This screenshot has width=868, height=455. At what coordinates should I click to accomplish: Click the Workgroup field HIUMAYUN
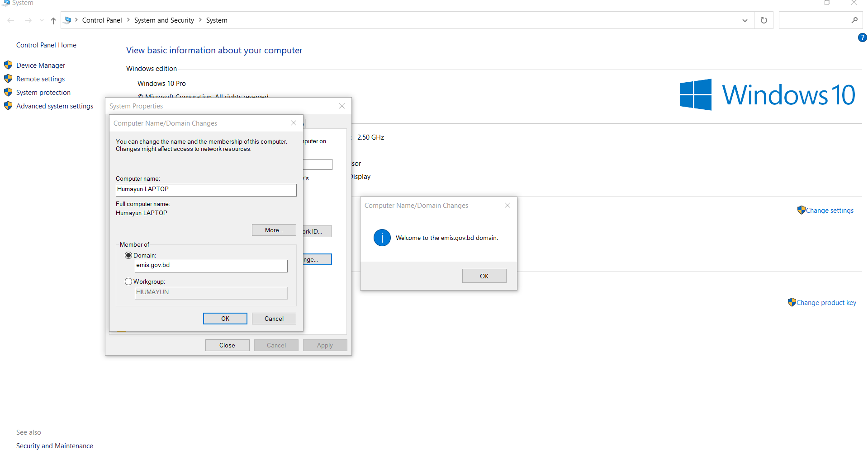pyautogui.click(x=211, y=293)
